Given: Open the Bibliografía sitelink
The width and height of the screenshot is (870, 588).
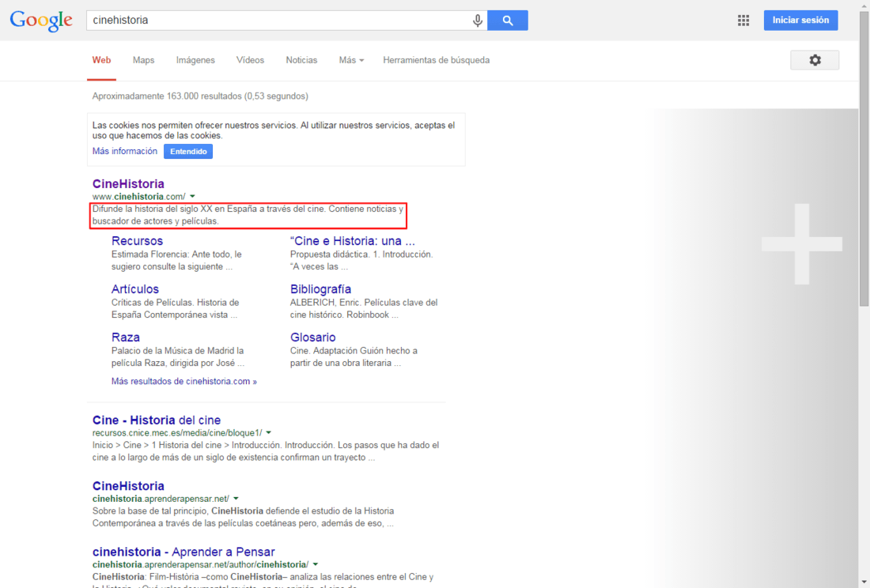Looking at the screenshot, I should click(x=320, y=288).
